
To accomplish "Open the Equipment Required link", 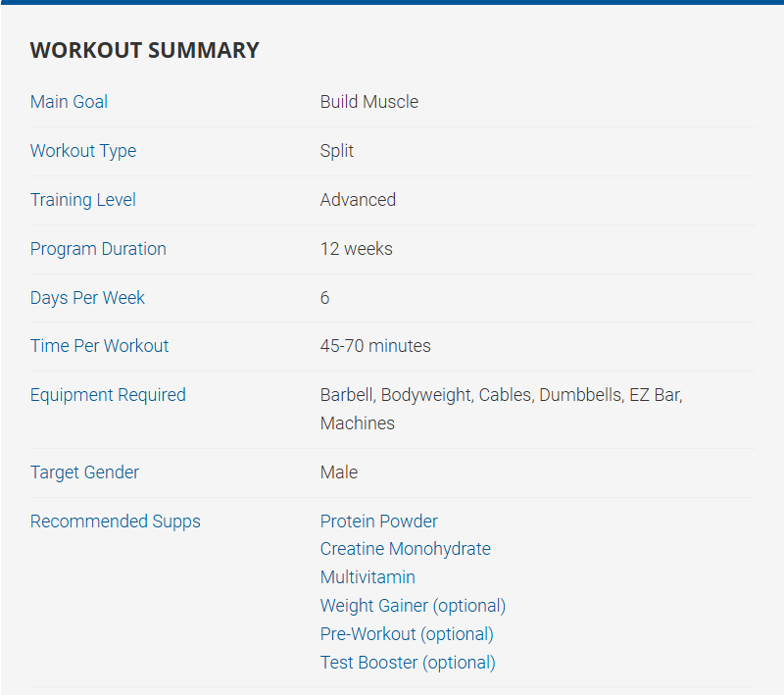I will (x=108, y=395).
